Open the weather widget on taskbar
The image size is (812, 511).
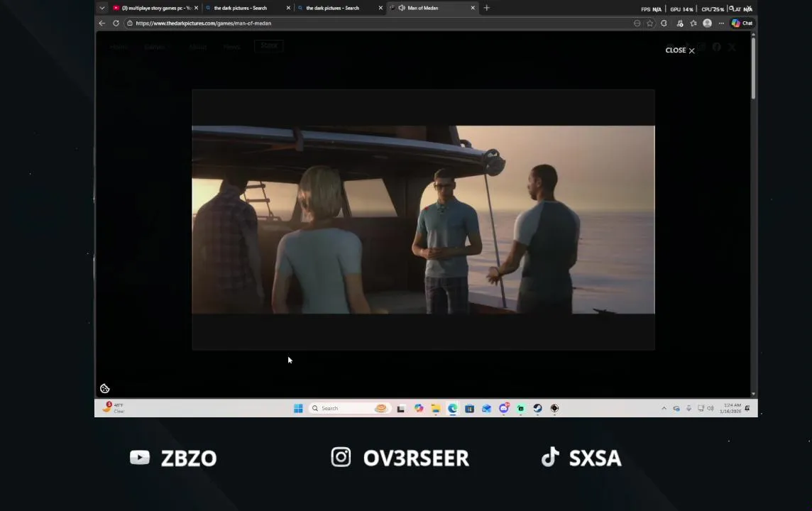113,408
